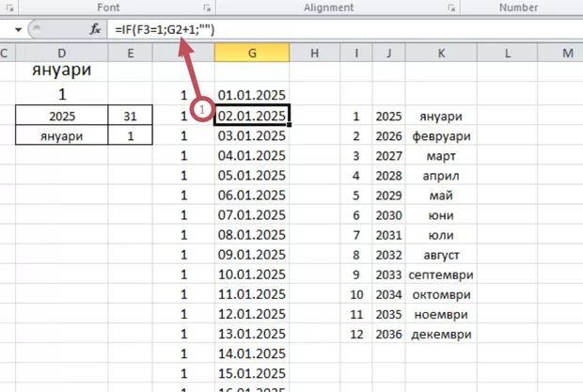Select the date cell 07.01.2025
Viewport: 583px width, 392px height.
(x=252, y=214)
